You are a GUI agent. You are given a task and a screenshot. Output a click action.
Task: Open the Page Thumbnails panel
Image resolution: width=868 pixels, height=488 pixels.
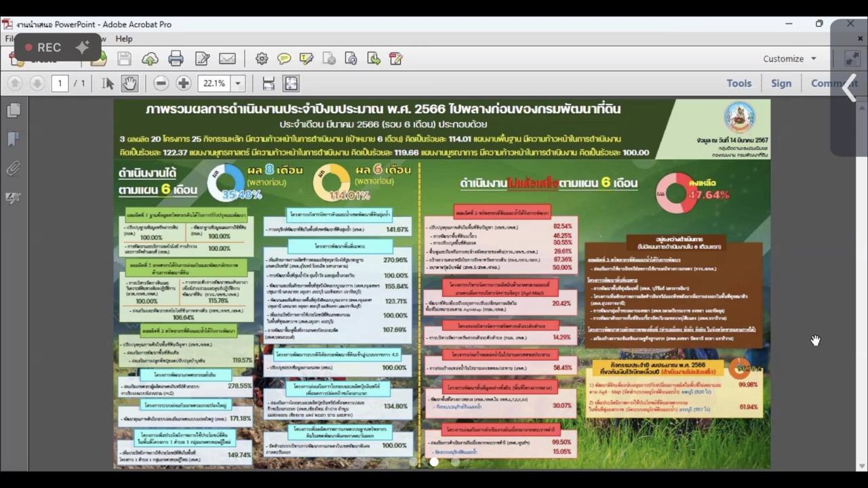coord(13,110)
